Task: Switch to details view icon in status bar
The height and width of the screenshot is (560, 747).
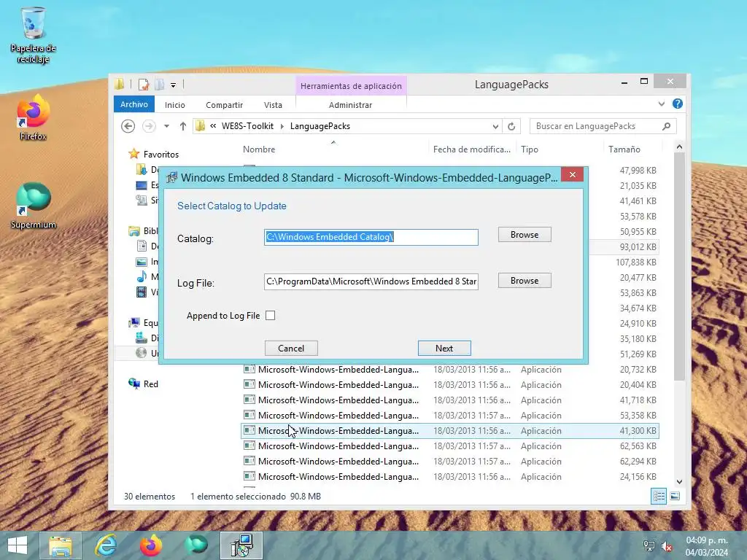Action: (x=659, y=496)
